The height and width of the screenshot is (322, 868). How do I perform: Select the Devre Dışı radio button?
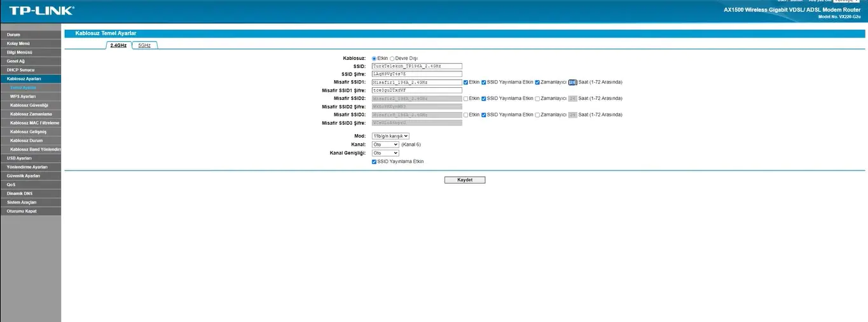click(392, 58)
